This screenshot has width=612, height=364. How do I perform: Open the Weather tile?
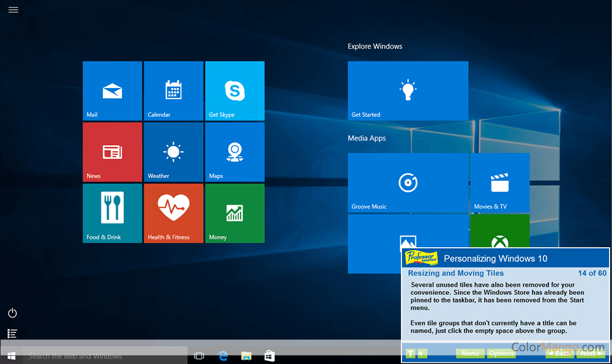coord(174,152)
